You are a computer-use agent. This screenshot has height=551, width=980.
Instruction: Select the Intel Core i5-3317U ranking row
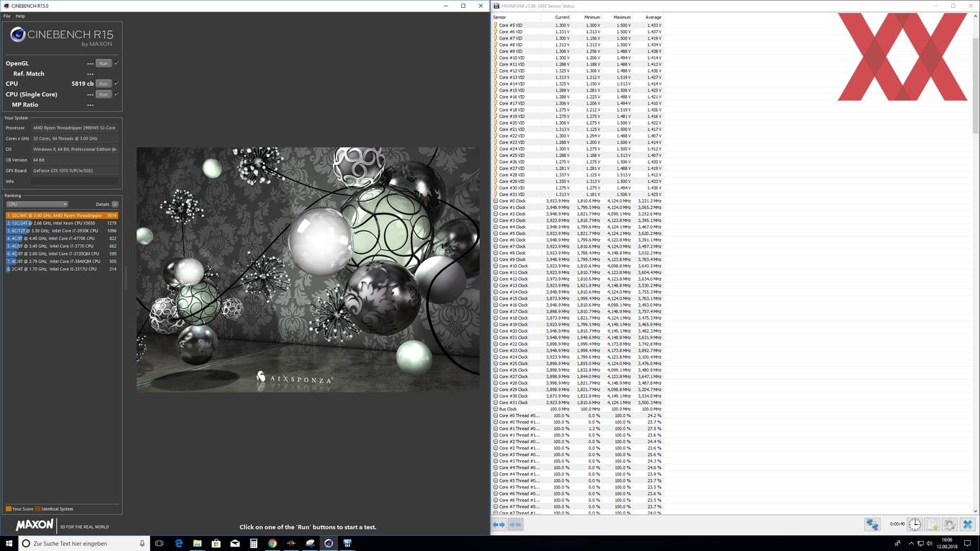coord(61,269)
